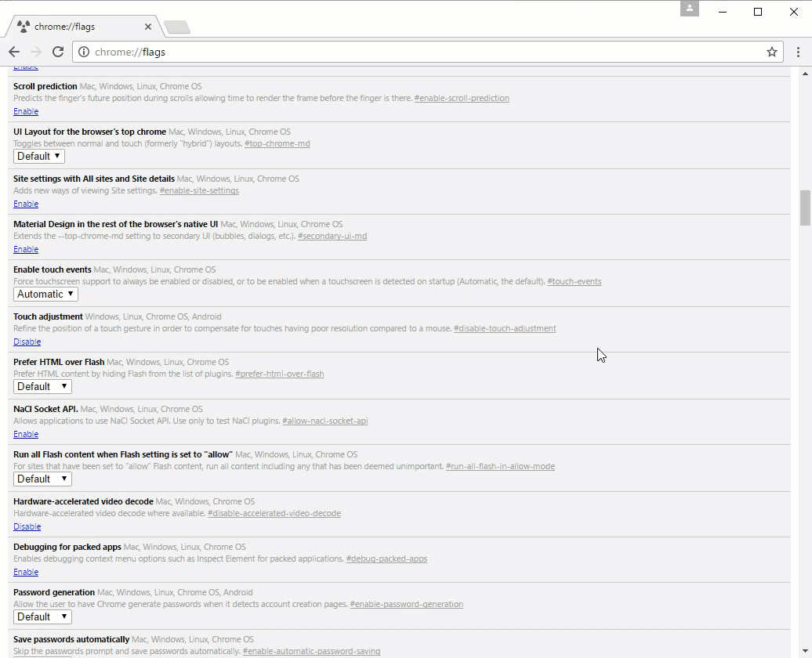Click the browser back arrow
The height and width of the screenshot is (658, 812).
coord(14,52)
